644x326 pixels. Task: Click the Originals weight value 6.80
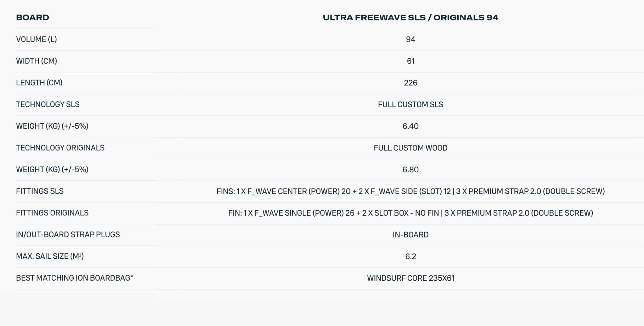410,170
